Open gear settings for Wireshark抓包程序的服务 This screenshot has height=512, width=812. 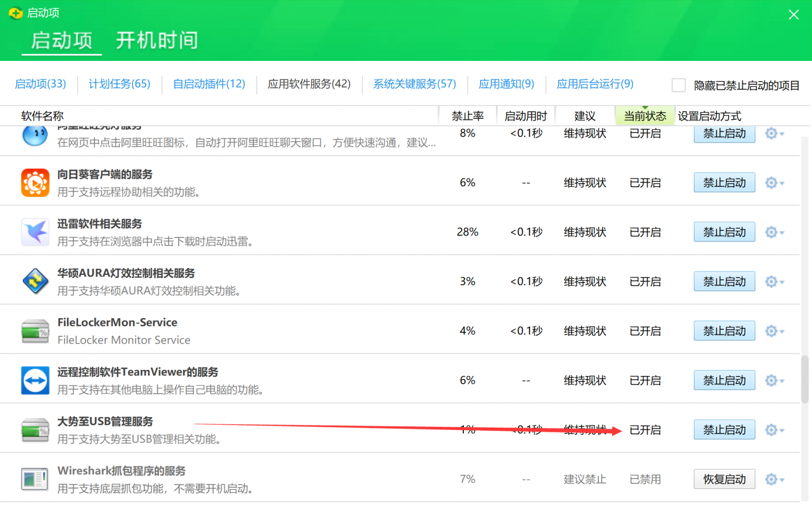(x=774, y=480)
